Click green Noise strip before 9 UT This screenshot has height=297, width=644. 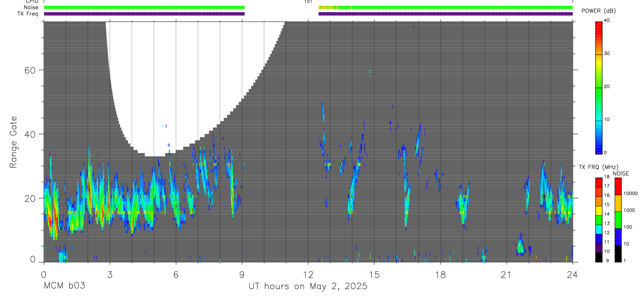pos(144,7)
